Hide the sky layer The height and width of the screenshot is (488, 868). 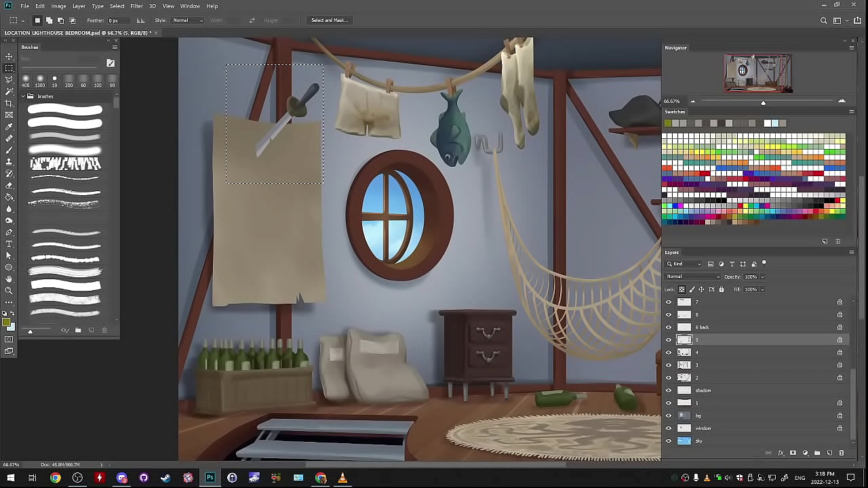[669, 441]
